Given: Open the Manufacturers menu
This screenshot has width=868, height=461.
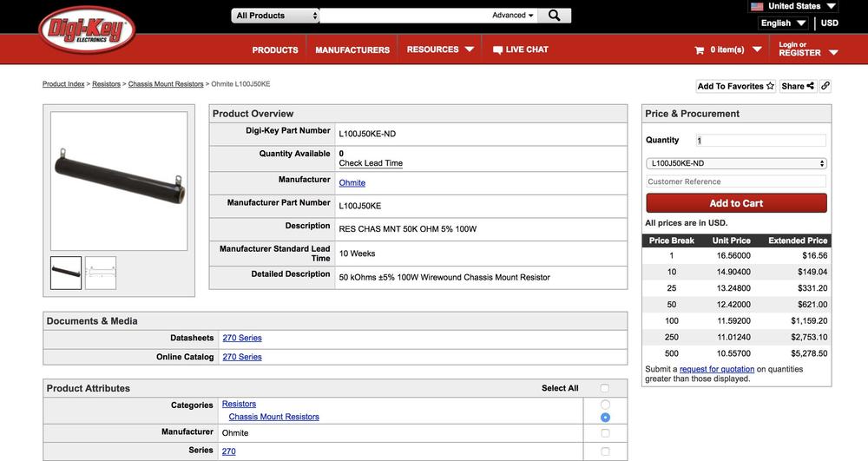Looking at the screenshot, I should pyautogui.click(x=352, y=49).
